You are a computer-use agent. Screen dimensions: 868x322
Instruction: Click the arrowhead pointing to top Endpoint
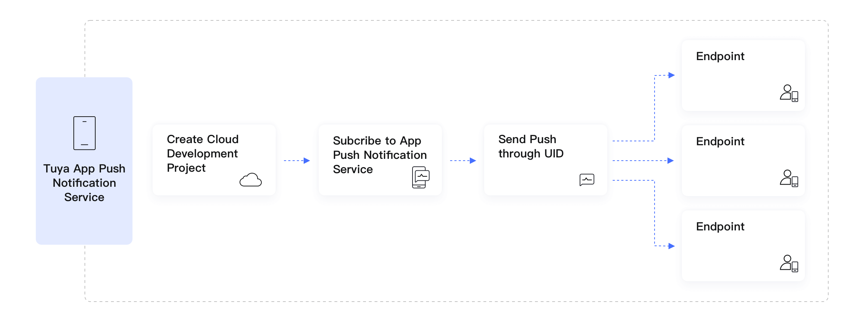671,75
